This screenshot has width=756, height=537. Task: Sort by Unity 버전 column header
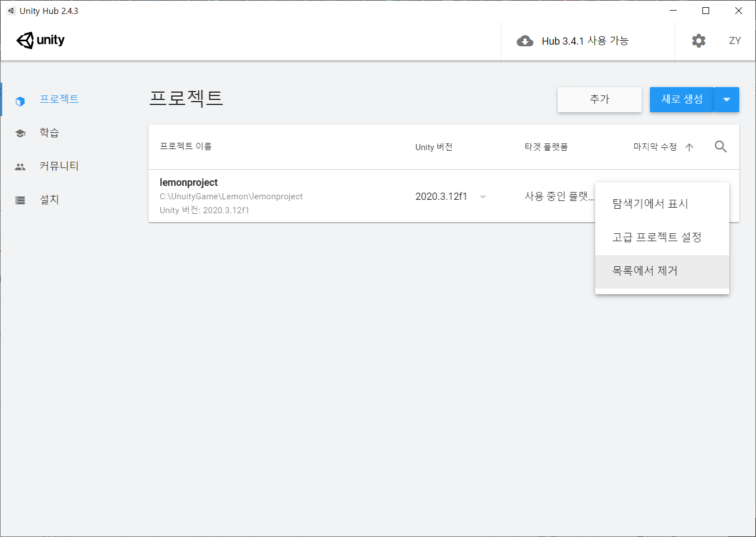pyautogui.click(x=434, y=147)
